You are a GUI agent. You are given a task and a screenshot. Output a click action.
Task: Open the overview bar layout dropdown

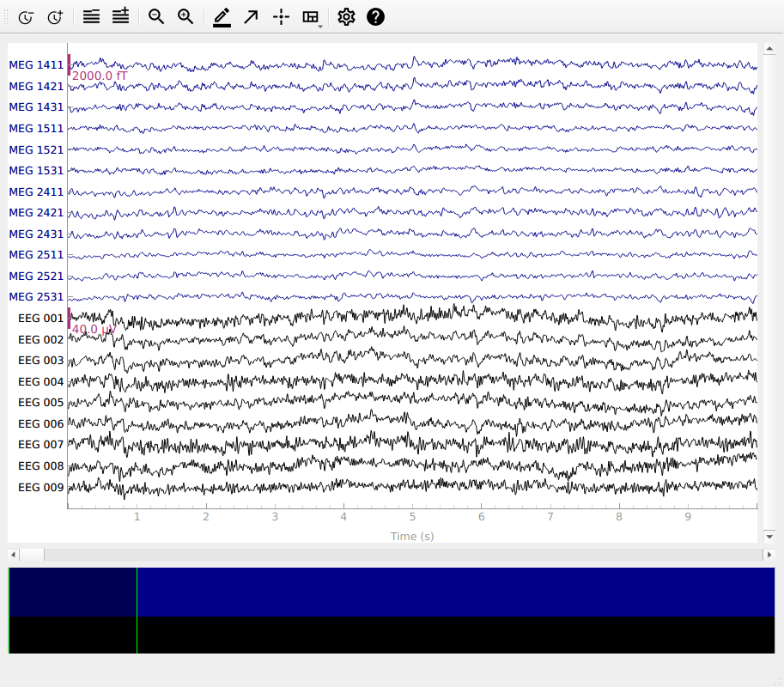point(312,17)
